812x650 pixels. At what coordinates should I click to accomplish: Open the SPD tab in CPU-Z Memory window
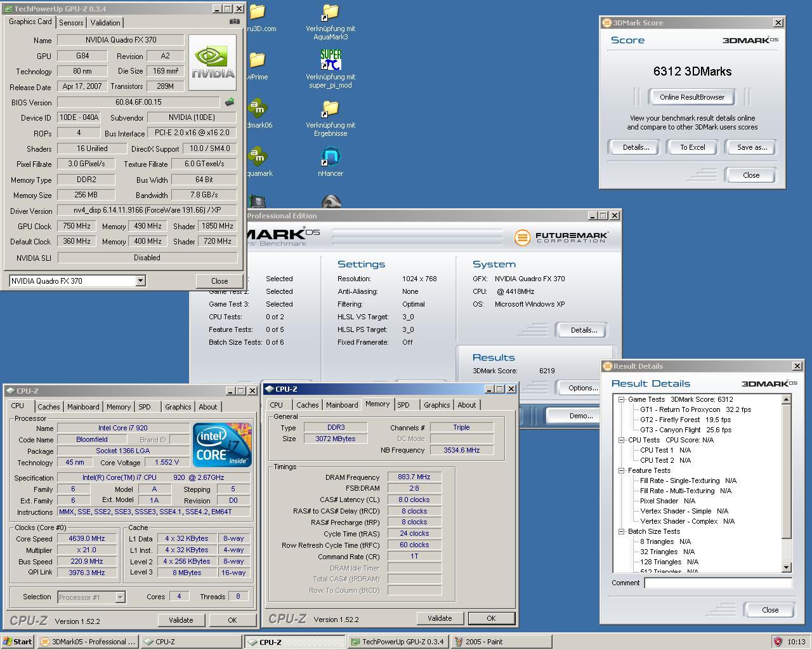tap(403, 405)
